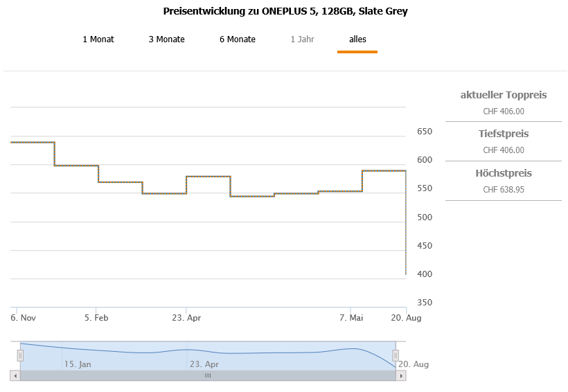The image size is (568, 392).
Task: Switch to the 3 Monate view
Action: point(166,39)
